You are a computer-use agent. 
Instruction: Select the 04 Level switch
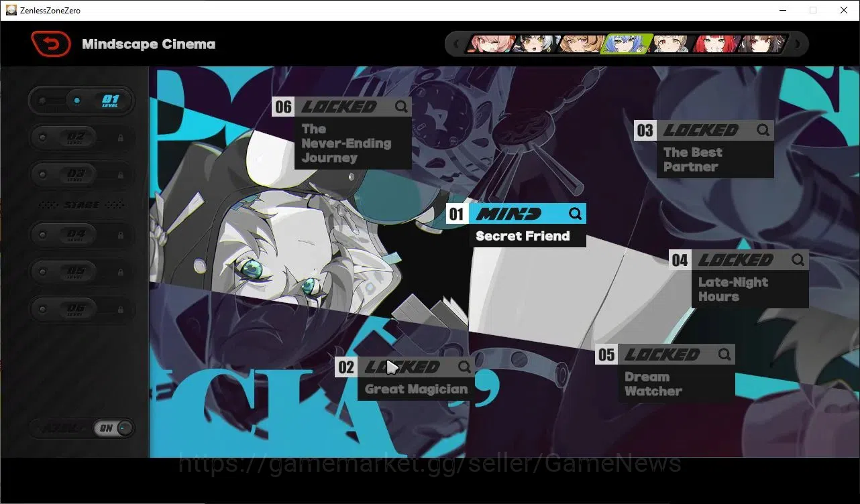coord(81,235)
